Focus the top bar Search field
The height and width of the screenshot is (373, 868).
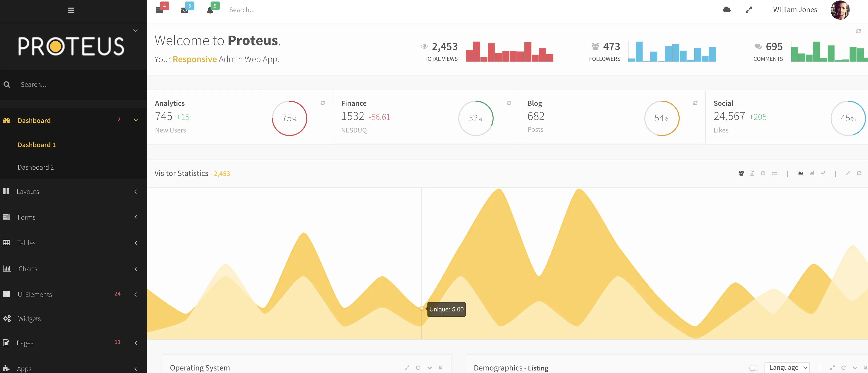pos(242,10)
